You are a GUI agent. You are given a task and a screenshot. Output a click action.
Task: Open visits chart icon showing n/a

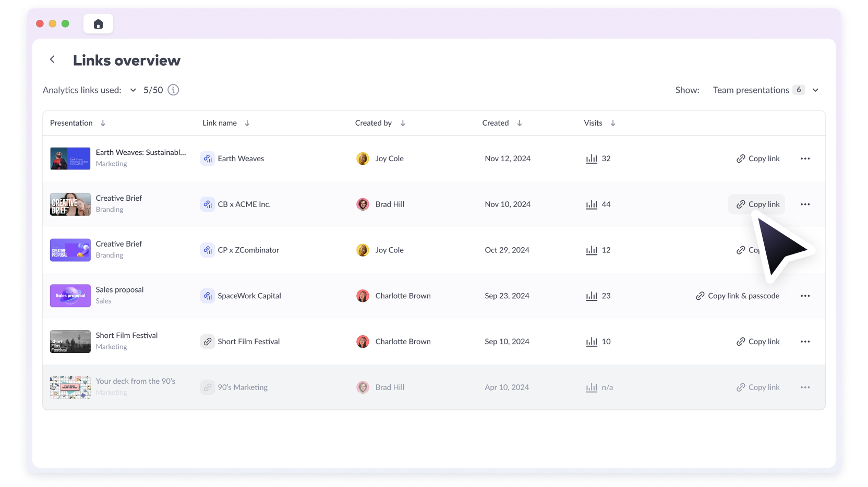point(592,387)
